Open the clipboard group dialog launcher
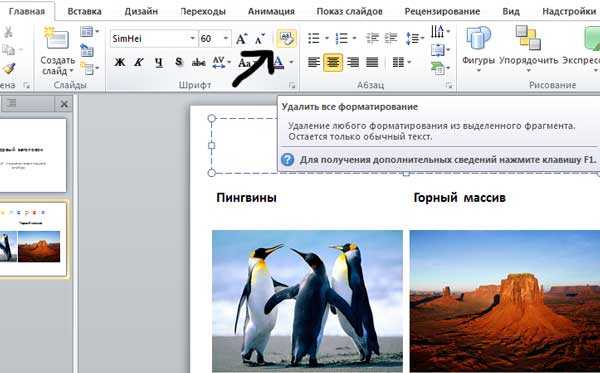This screenshot has height=373, width=600. coord(26,85)
